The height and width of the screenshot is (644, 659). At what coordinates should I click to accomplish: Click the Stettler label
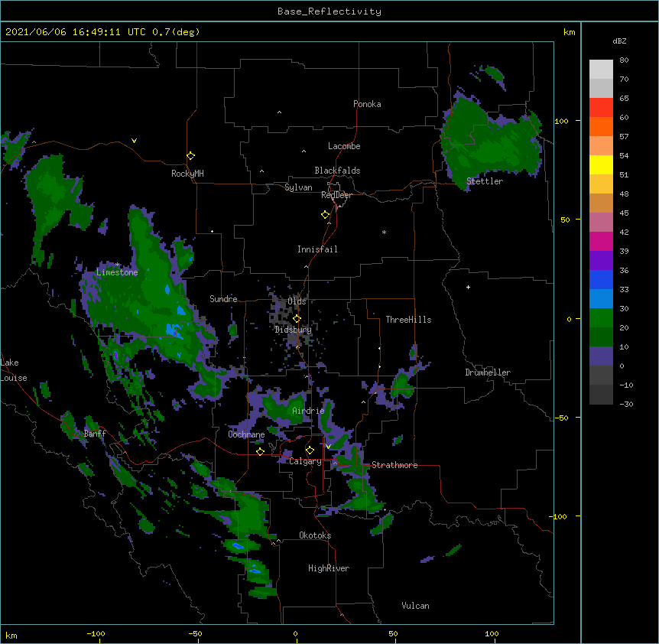(x=485, y=181)
